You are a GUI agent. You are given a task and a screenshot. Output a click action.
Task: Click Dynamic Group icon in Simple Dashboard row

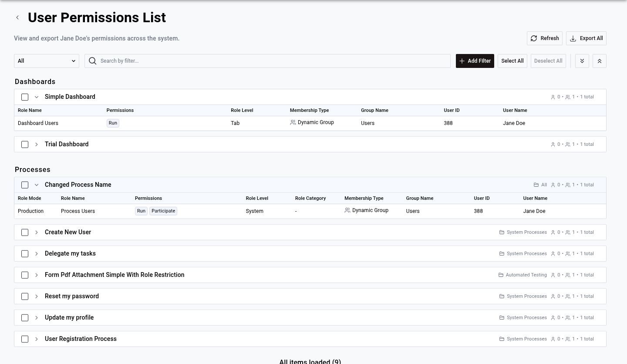pos(293,122)
